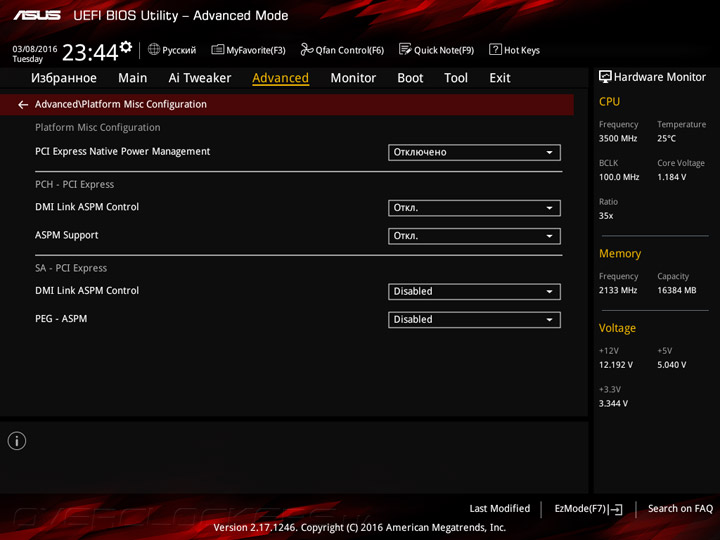This screenshot has width=720, height=540.
Task: Click the BCLK value 100.0 MHz
Action: click(619, 177)
